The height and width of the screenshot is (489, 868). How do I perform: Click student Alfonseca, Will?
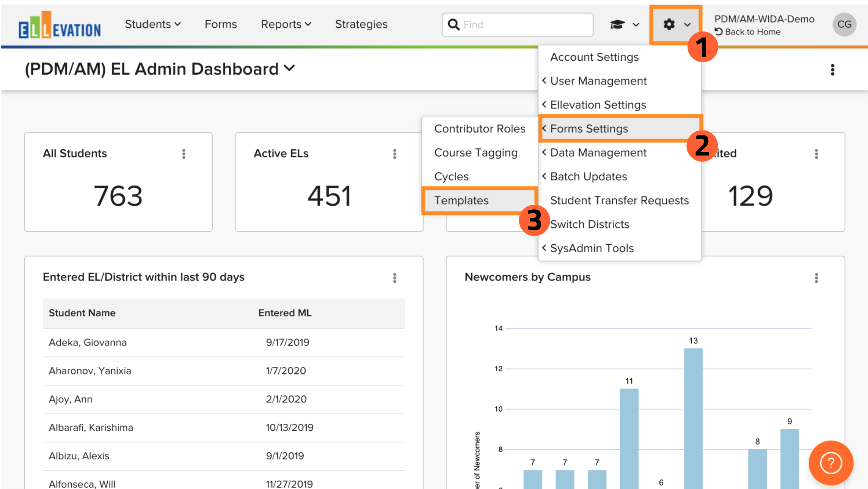82,484
